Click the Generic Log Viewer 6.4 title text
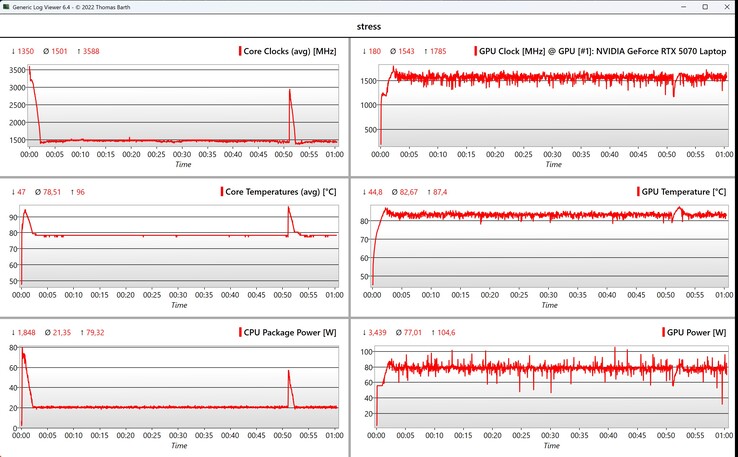 (68, 7)
